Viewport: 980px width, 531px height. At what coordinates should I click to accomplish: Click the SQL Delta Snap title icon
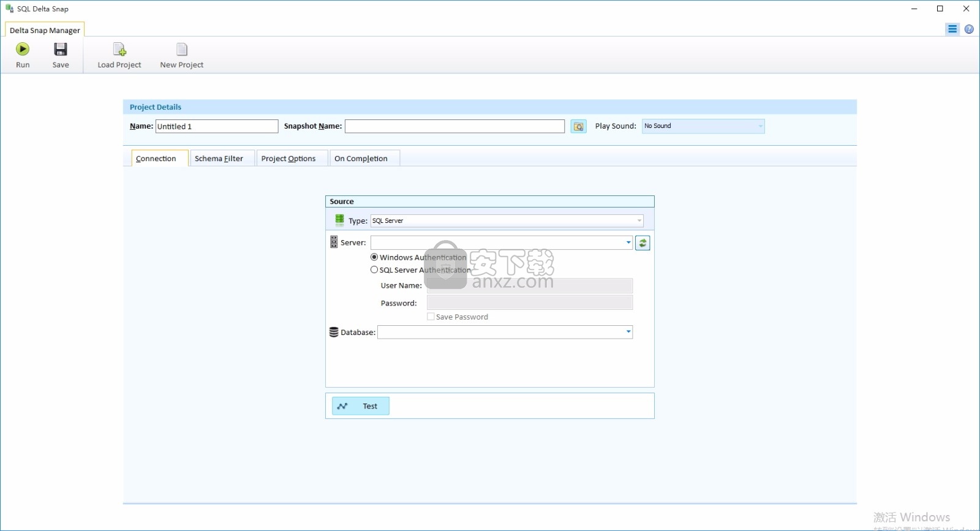9,9
